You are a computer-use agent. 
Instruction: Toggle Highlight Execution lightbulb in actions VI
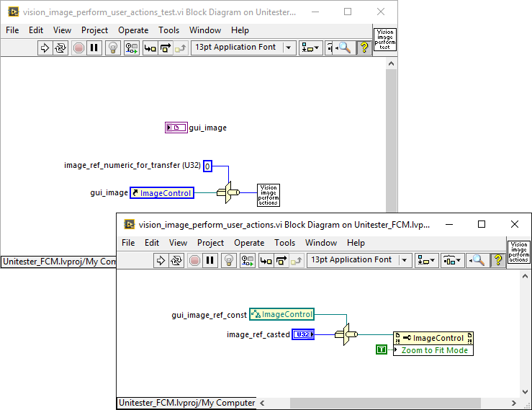point(228,260)
